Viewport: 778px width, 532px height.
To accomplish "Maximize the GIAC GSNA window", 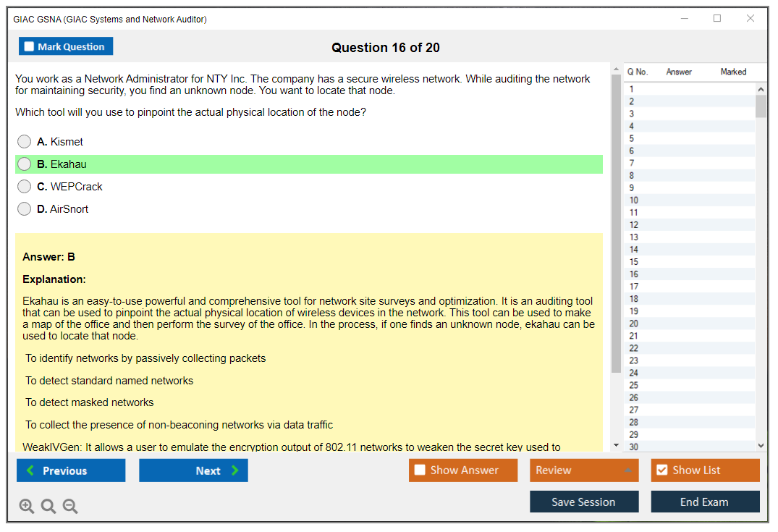I will [717, 19].
